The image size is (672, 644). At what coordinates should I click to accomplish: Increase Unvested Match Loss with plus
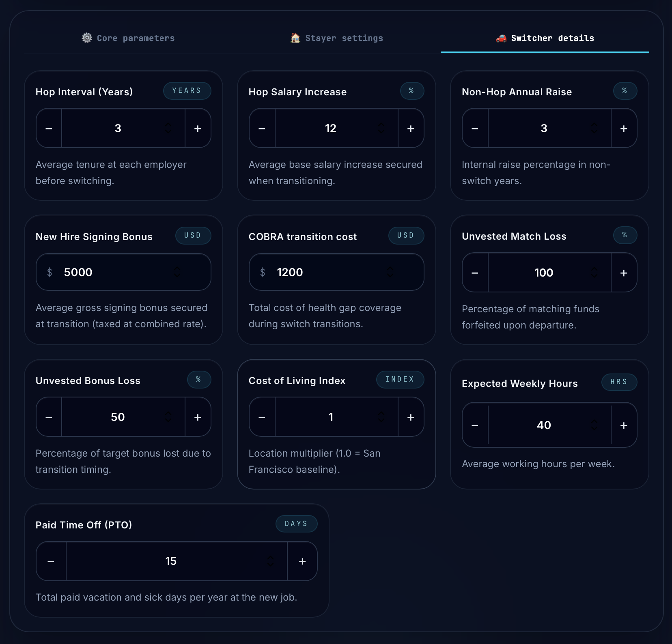624,273
